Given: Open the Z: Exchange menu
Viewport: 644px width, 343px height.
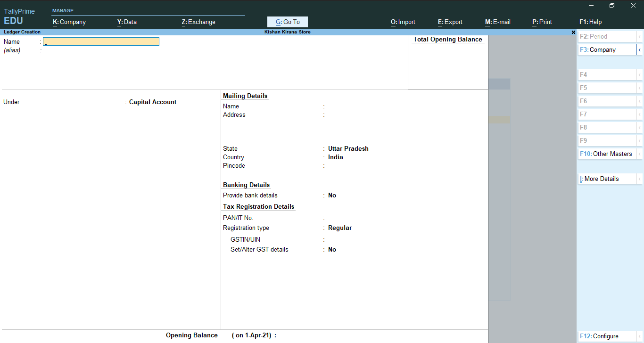Looking at the screenshot, I should click(x=198, y=22).
